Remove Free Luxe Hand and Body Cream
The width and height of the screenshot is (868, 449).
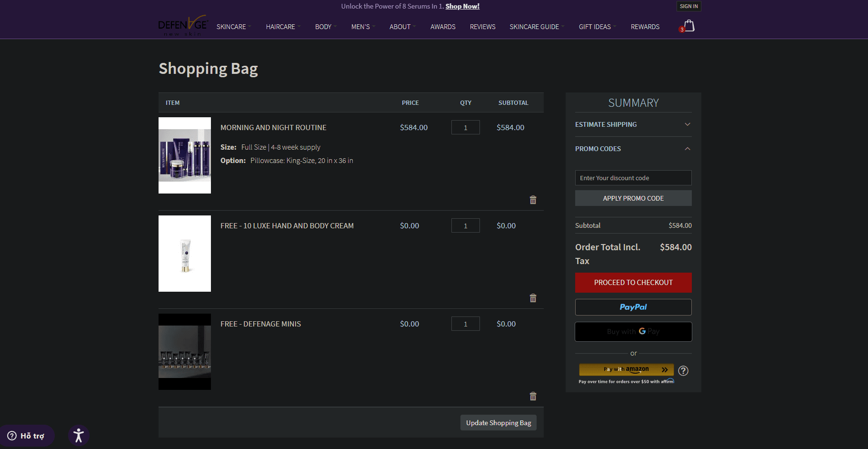(533, 298)
